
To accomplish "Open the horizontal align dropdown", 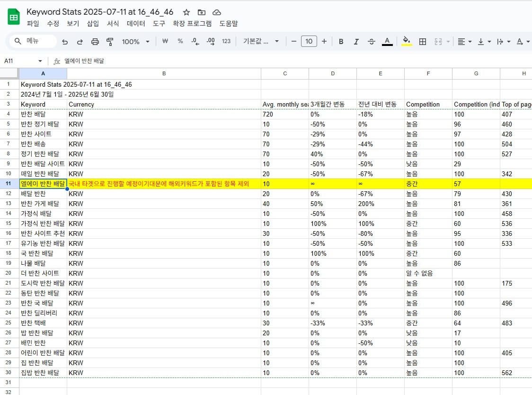I will [464, 41].
